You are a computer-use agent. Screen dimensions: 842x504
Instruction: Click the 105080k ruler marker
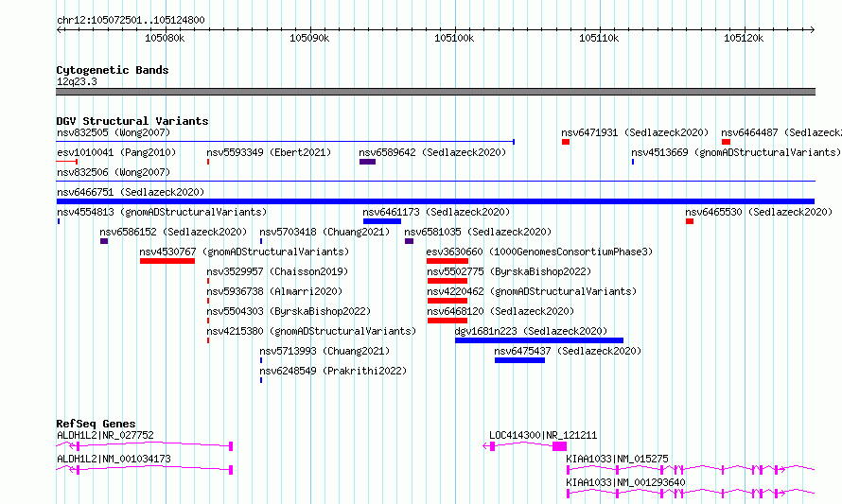(165, 38)
